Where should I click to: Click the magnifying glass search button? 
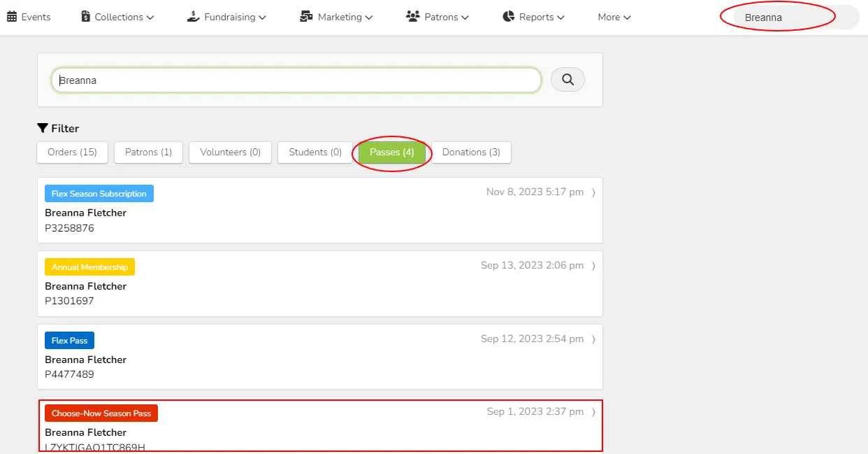point(567,80)
